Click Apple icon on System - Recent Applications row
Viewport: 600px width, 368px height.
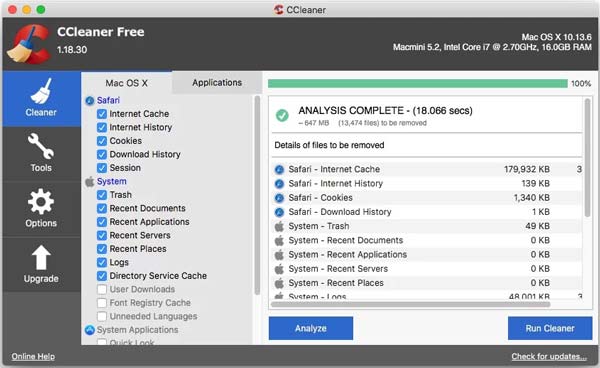(279, 254)
